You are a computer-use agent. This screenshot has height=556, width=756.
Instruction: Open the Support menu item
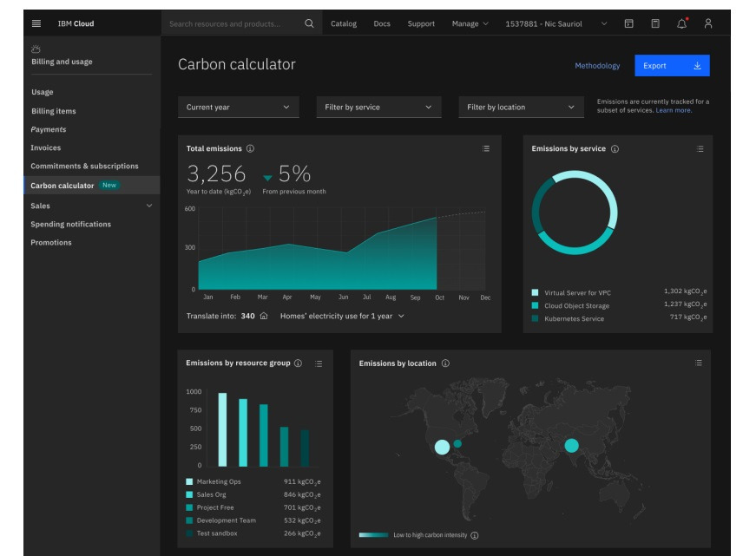click(x=421, y=23)
